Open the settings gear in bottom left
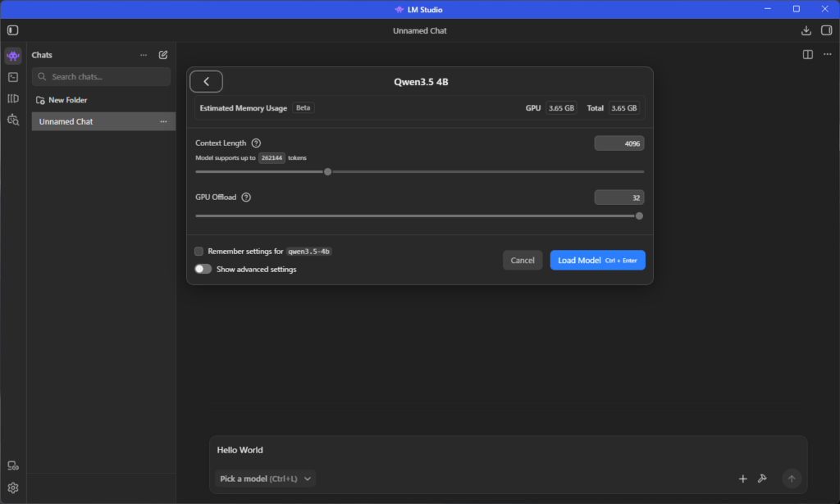This screenshot has width=840, height=504. pos(12,488)
